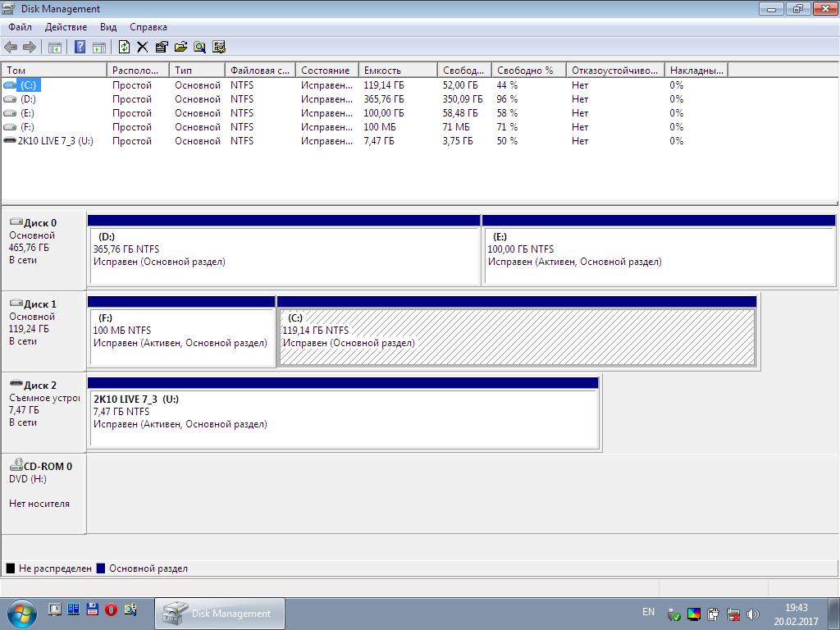Sort by Файловая система column header
The width and height of the screenshot is (840, 630).
point(259,71)
